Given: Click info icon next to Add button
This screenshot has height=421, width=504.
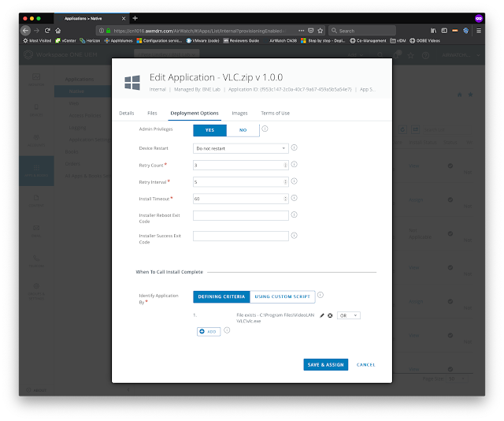Looking at the screenshot, I should click(x=227, y=330).
